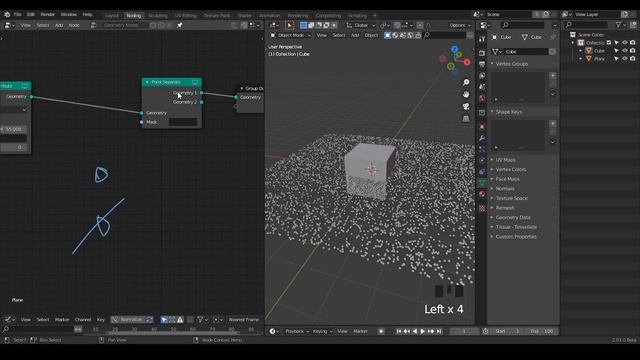
Task: Open the 3D viewport Select menu
Action: point(338,36)
